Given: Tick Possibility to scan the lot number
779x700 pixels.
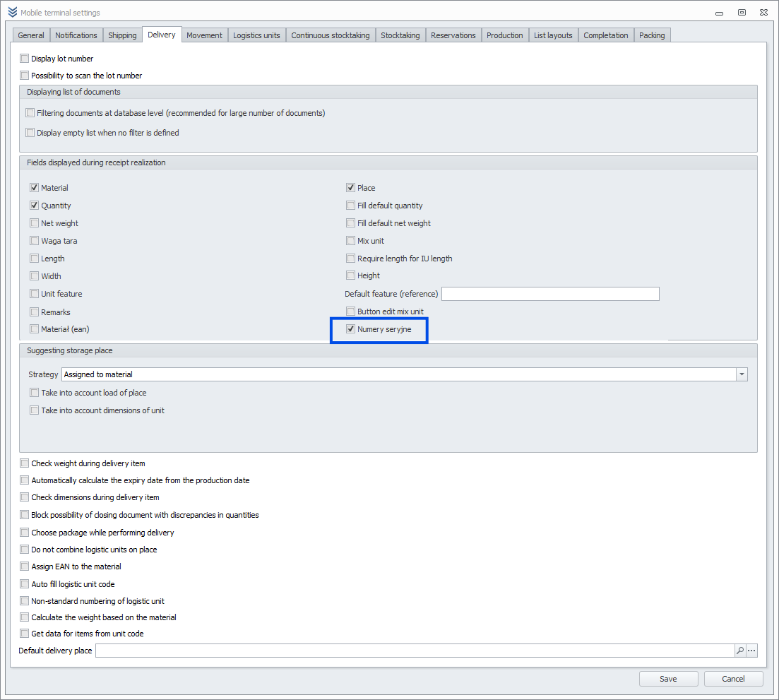Looking at the screenshot, I should click(x=24, y=76).
